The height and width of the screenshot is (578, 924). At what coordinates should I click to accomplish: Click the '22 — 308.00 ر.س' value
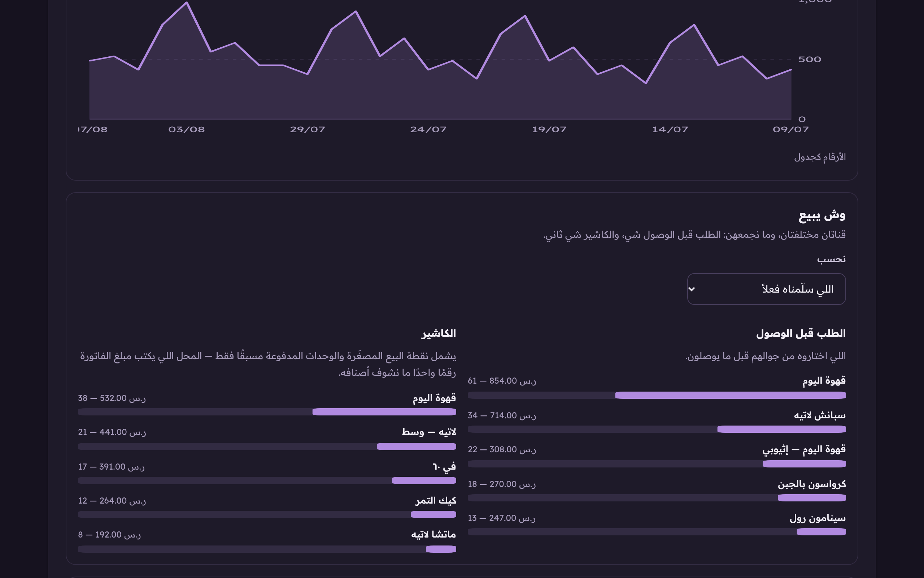[502, 449]
